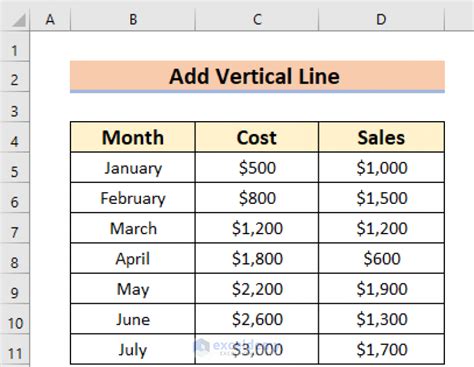Select column A header
This screenshot has width=474, height=367.
50,19
